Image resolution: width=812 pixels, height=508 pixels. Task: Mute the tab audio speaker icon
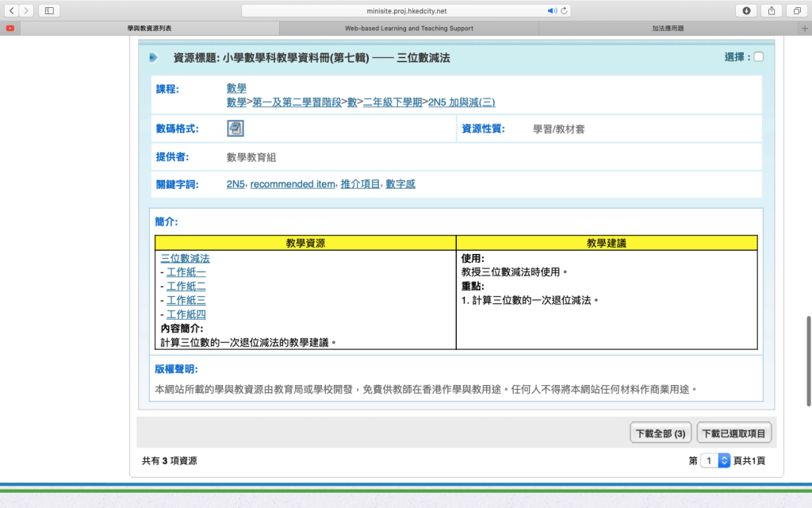(552, 11)
